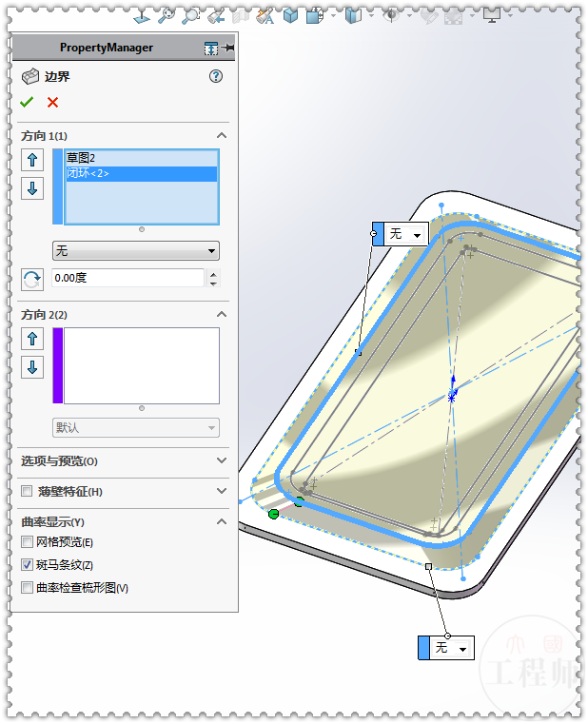Click the Display Style icon
Screen dimensions: 588x724
click(315, 16)
